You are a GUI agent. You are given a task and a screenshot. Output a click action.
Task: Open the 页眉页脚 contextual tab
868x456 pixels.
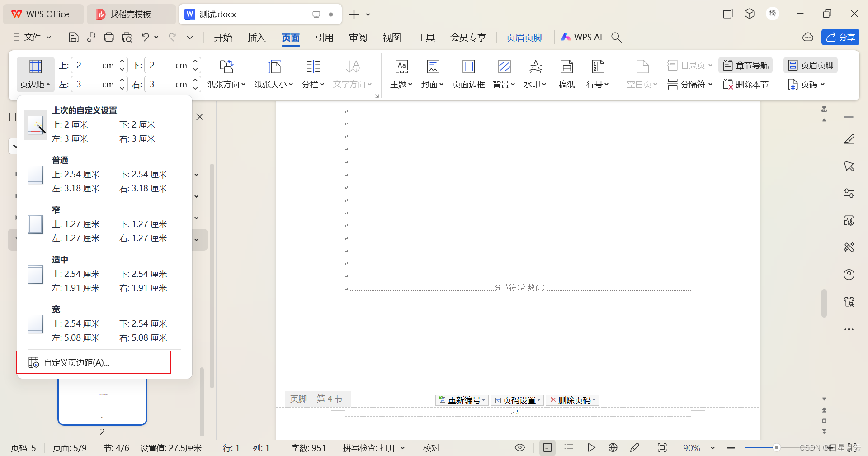coord(524,38)
